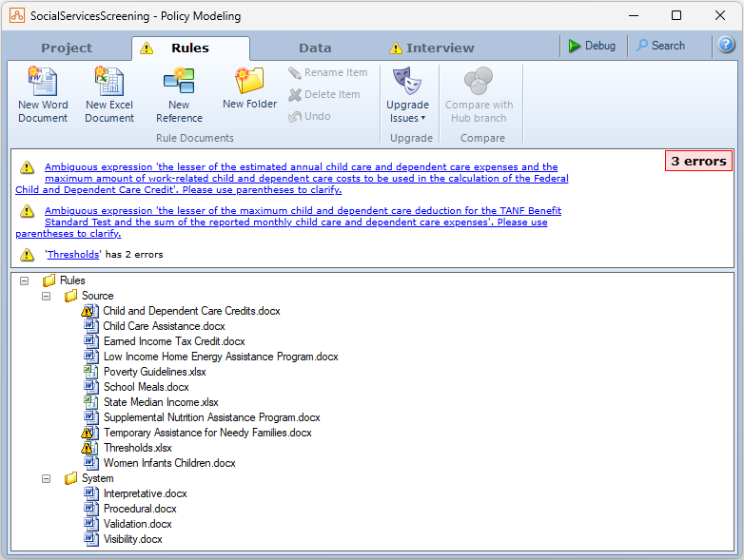Click the icon for Temporary Assistance for Needy Families.docx
The image size is (744, 560).
click(x=89, y=433)
